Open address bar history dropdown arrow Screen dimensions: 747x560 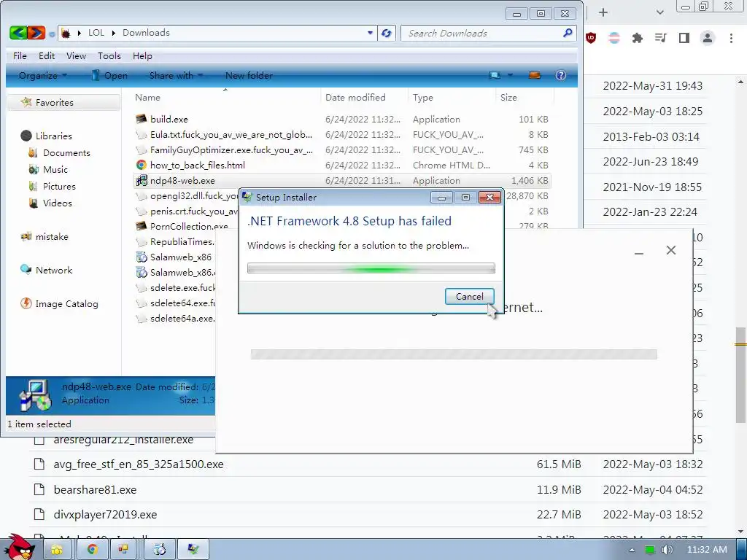pos(370,33)
